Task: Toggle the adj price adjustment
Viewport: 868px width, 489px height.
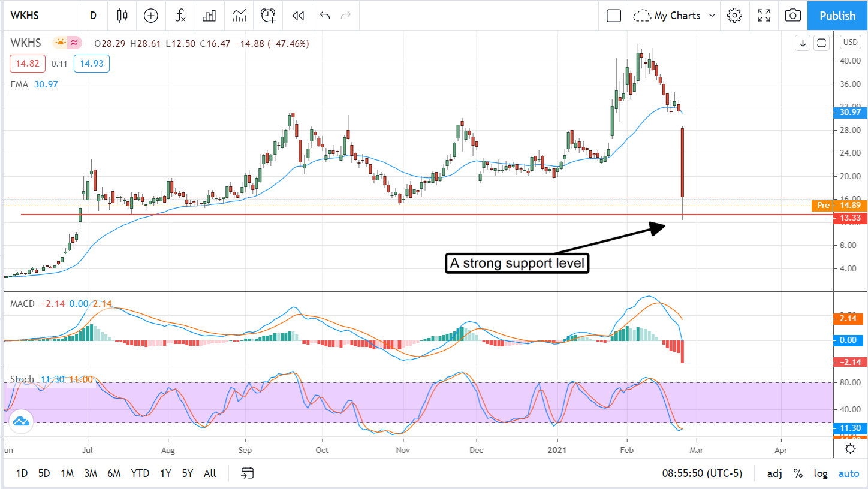Action: point(774,473)
